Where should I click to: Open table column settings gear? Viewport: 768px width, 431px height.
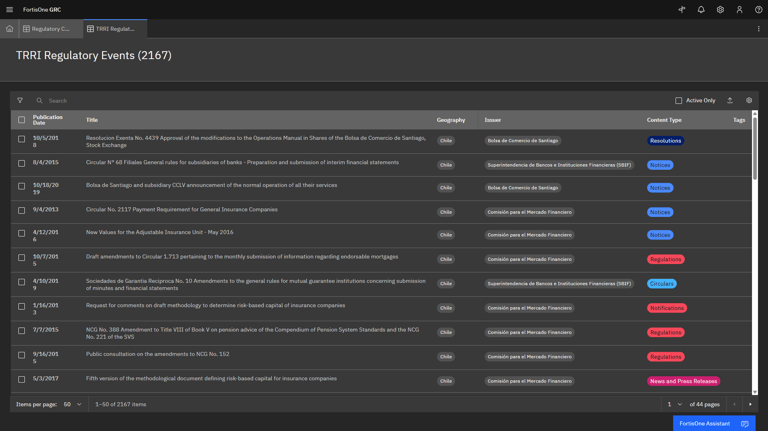click(749, 101)
